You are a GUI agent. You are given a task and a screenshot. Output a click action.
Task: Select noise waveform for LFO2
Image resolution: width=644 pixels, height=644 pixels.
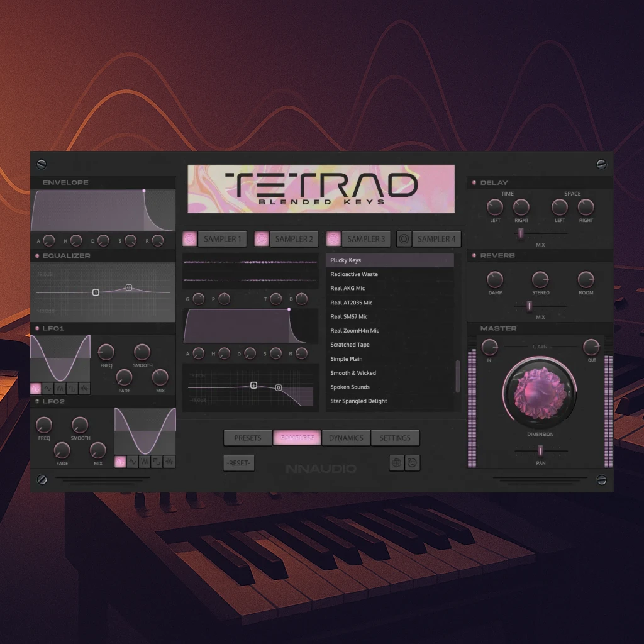point(169,462)
